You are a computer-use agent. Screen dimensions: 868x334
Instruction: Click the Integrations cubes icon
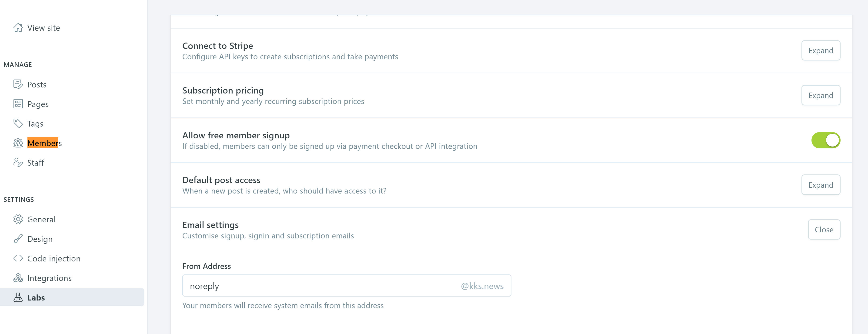pos(18,278)
